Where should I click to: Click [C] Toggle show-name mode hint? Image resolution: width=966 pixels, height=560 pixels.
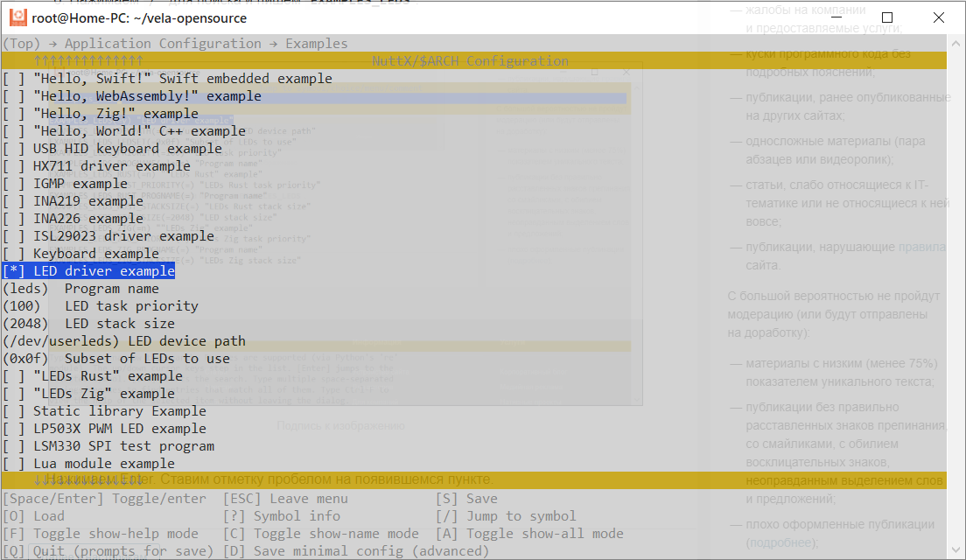coord(320,534)
